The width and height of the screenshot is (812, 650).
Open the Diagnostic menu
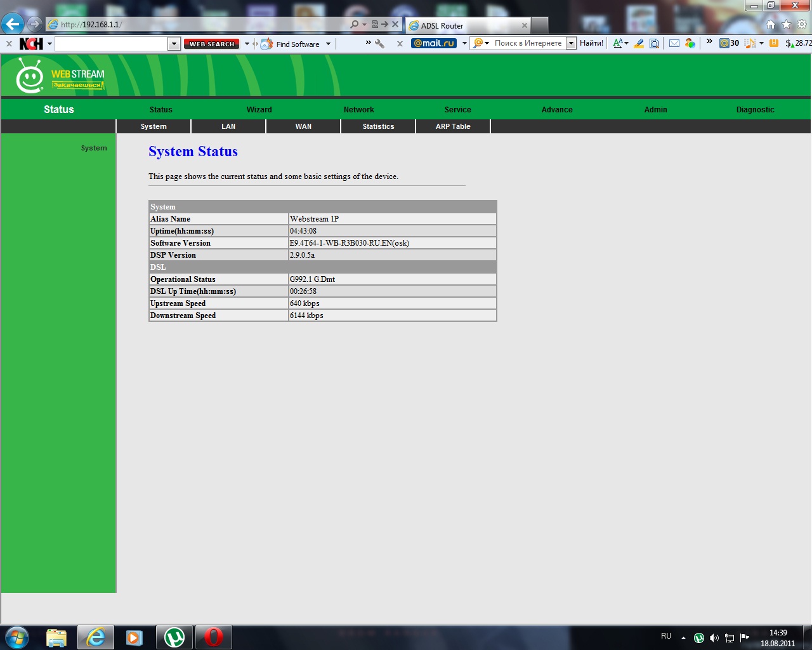click(756, 110)
